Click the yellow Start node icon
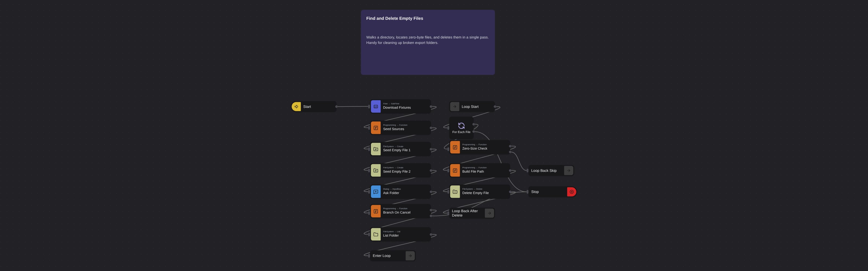 coord(296,107)
